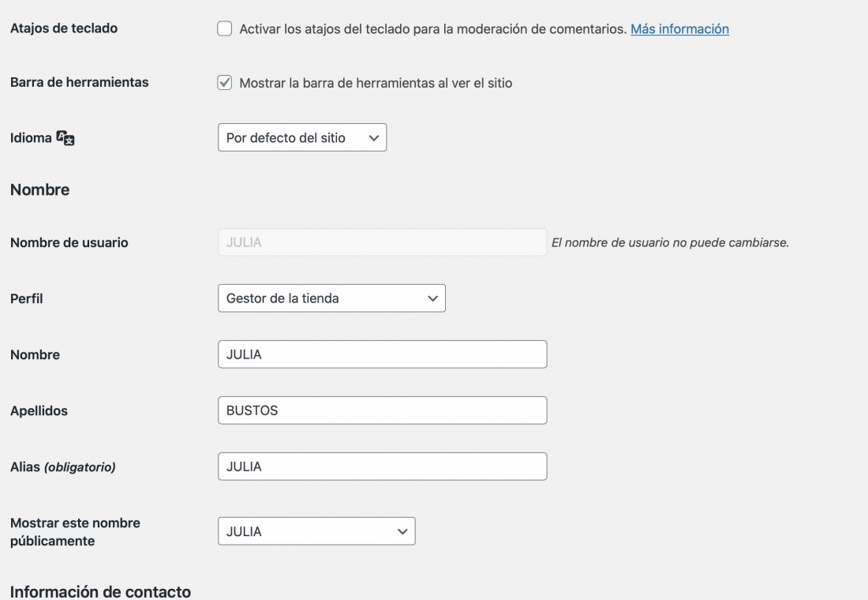Screen dimensions: 868x600
Task: Open the Más información link
Action: click(679, 28)
